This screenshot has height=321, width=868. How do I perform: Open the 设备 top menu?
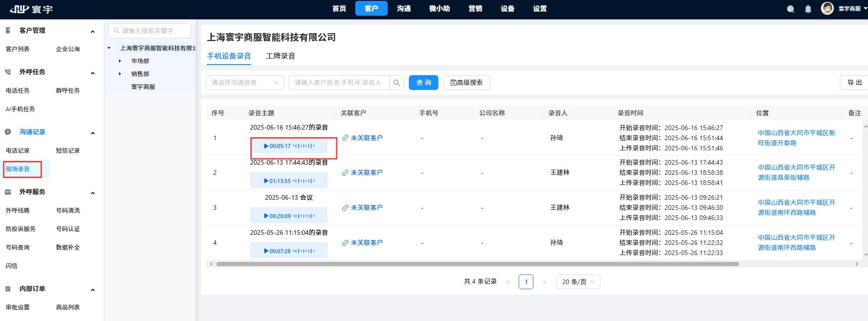click(508, 8)
